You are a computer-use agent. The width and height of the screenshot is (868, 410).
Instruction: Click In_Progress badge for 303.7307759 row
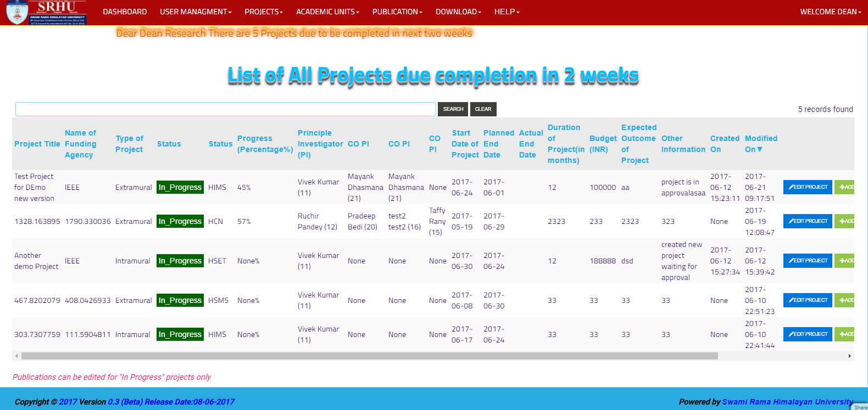[x=180, y=334]
